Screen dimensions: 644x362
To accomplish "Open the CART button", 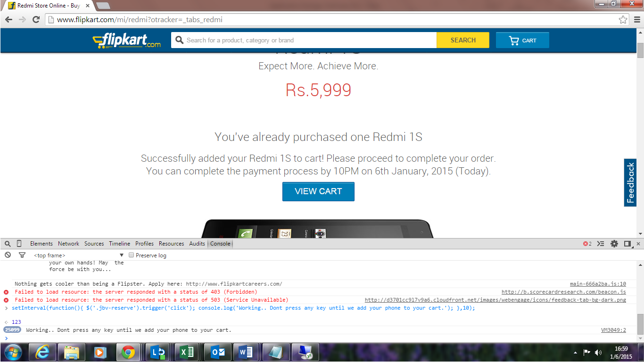I will pos(522,40).
